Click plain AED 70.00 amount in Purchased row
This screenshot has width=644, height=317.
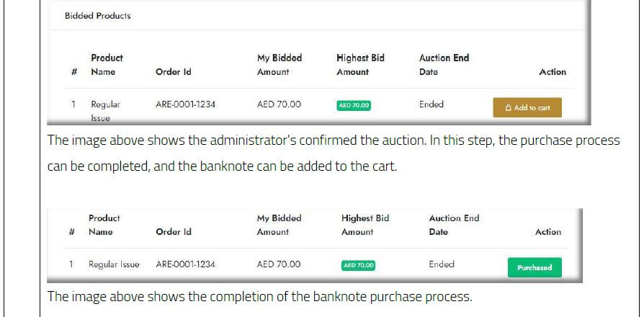click(279, 264)
